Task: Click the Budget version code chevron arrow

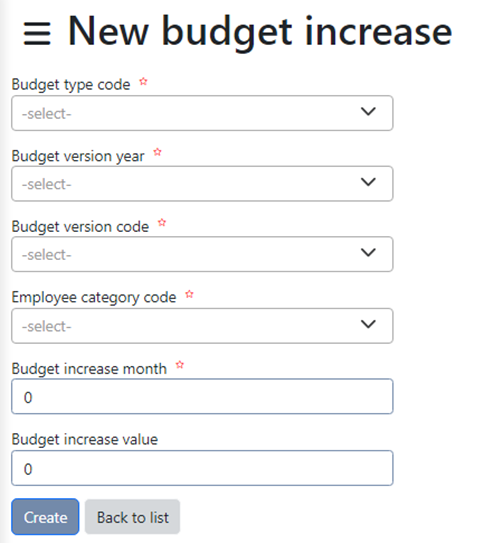Action: point(368,252)
